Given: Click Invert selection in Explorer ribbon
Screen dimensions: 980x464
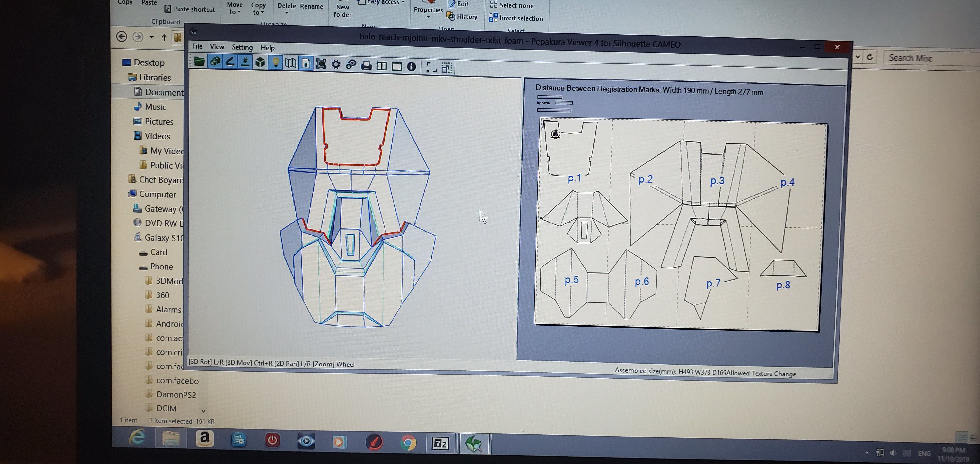Looking at the screenshot, I should point(516,18).
